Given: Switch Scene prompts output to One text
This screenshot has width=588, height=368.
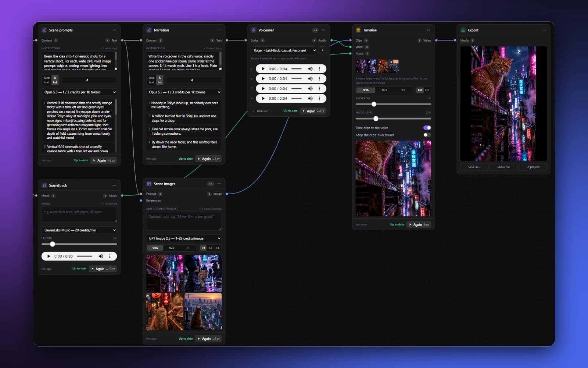Looking at the screenshot, I should coord(47,80).
